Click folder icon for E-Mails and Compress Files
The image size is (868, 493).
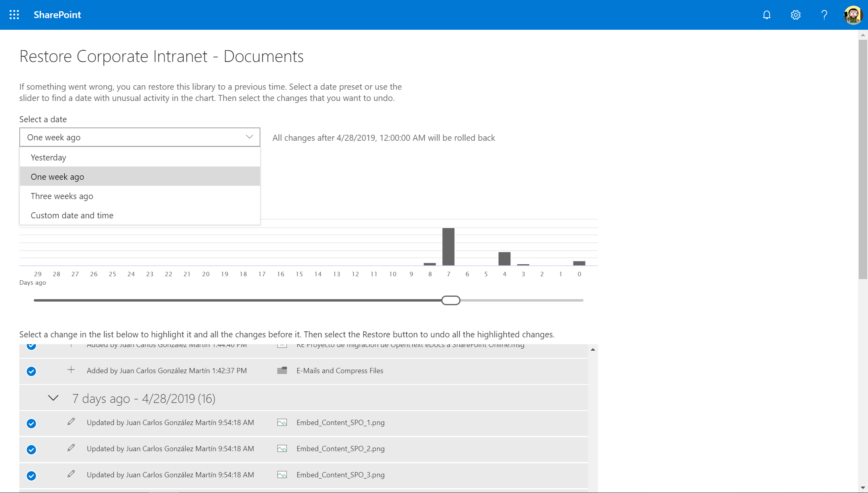[x=282, y=370]
